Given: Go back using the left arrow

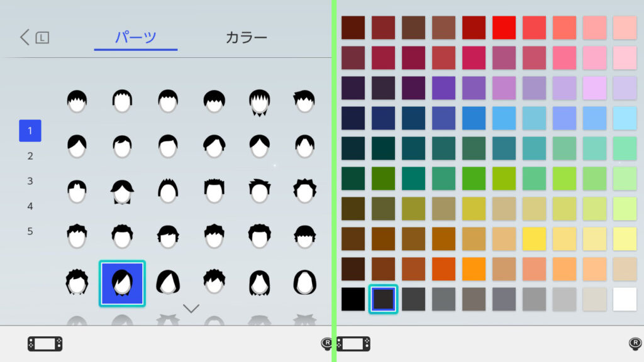Looking at the screenshot, I should click(25, 37).
